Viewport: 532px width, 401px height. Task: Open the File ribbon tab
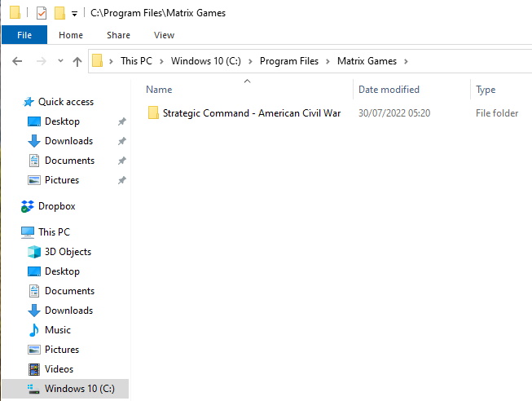(x=24, y=35)
